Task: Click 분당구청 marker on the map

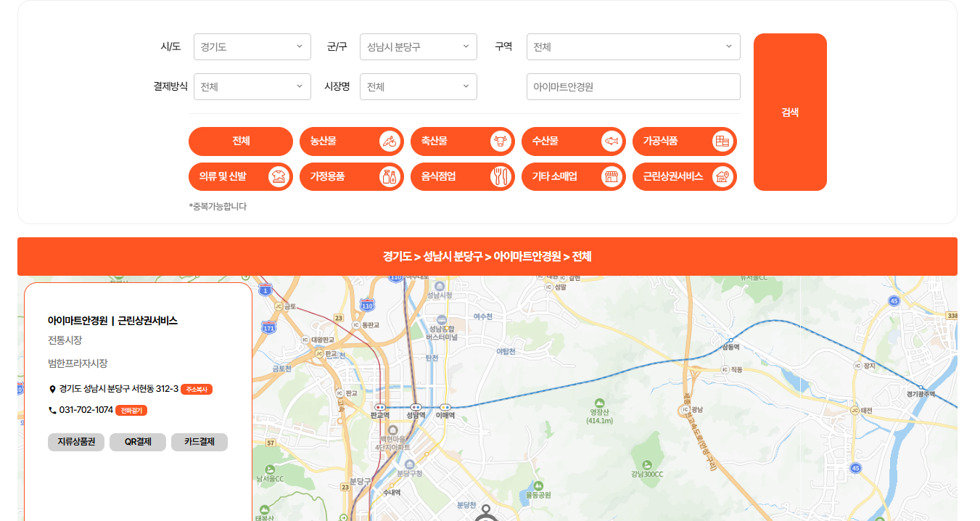Action: click(410, 468)
